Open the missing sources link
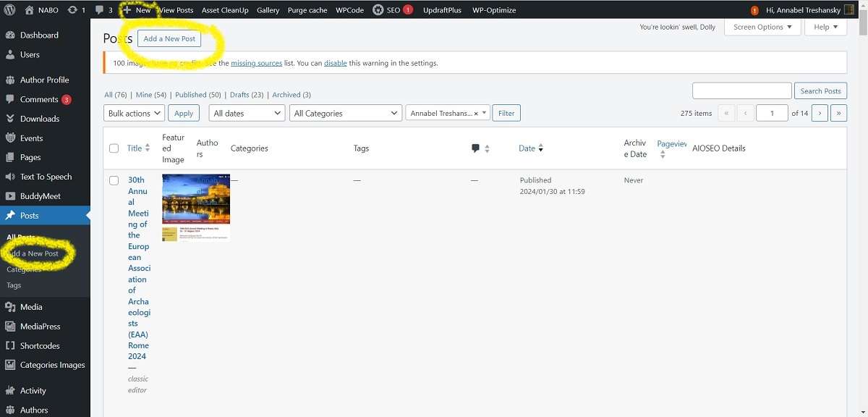 pyautogui.click(x=256, y=63)
